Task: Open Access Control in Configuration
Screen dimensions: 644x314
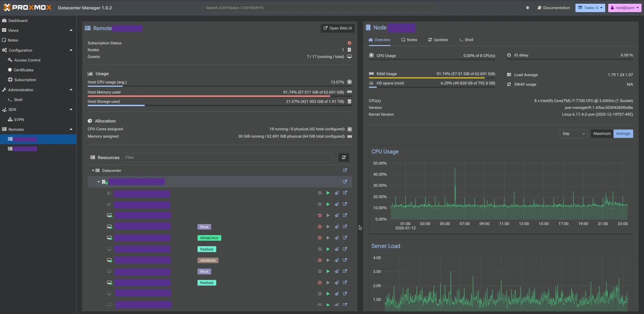Action: (27, 60)
